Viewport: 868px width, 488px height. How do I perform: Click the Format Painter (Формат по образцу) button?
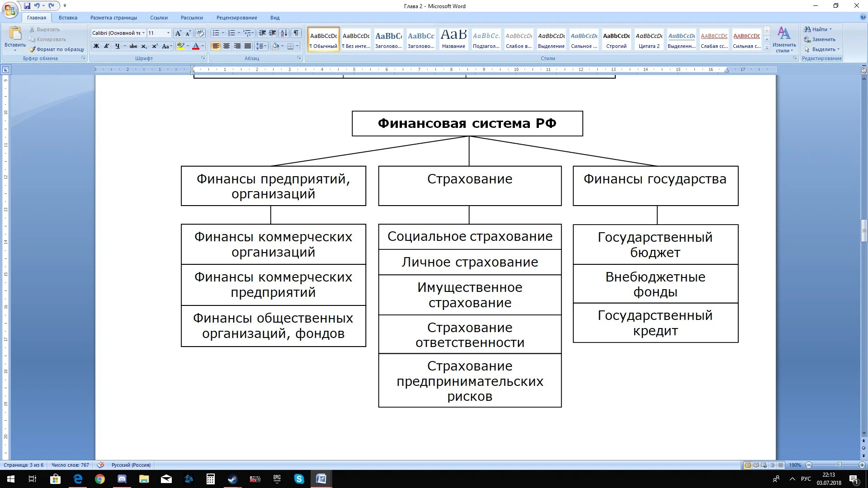[x=57, y=49]
